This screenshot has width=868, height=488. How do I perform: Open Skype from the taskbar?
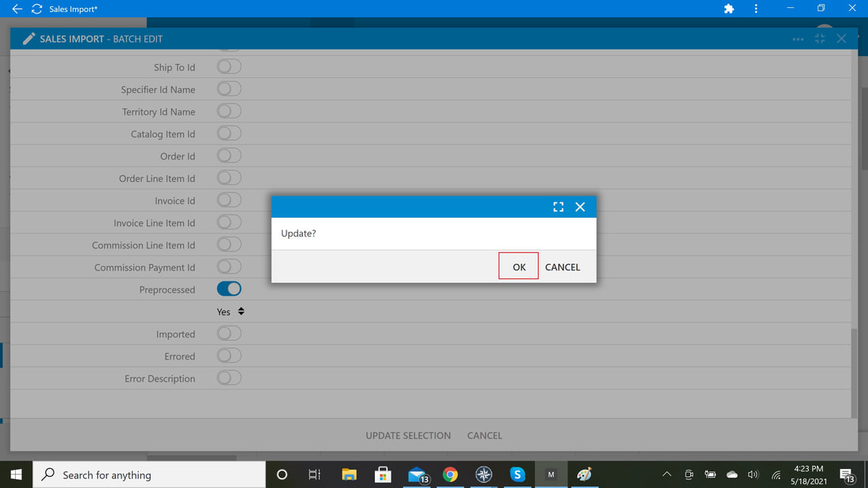pos(517,475)
